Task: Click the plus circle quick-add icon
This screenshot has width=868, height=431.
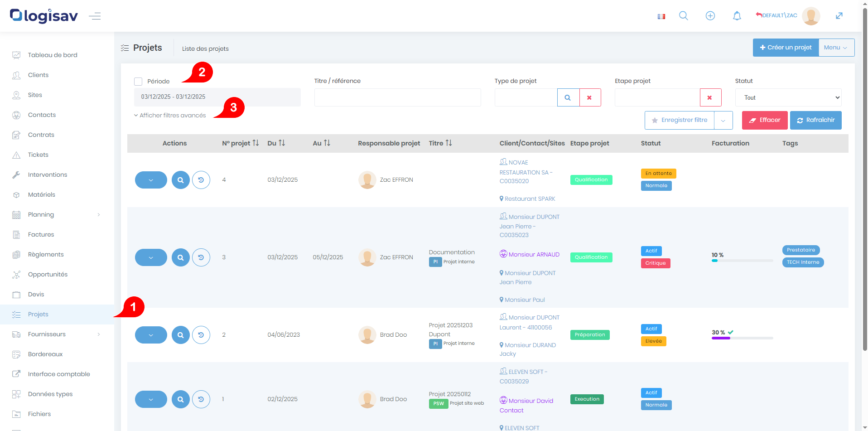Action: [710, 16]
